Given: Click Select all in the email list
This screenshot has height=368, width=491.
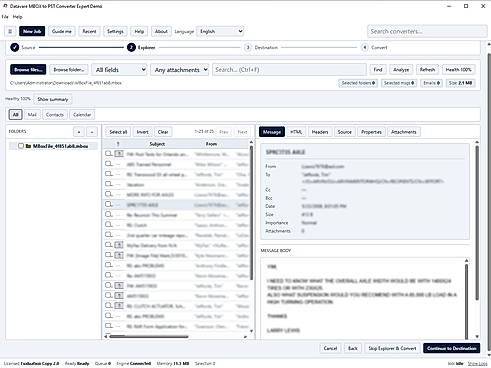Looking at the screenshot, I should [x=118, y=132].
